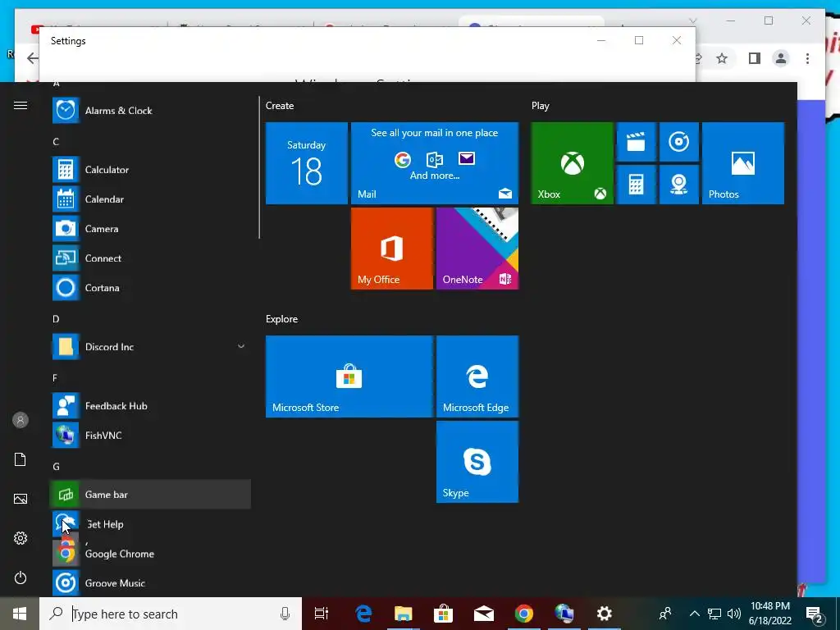
Task: Open the OneNote tile
Action: coord(477,248)
